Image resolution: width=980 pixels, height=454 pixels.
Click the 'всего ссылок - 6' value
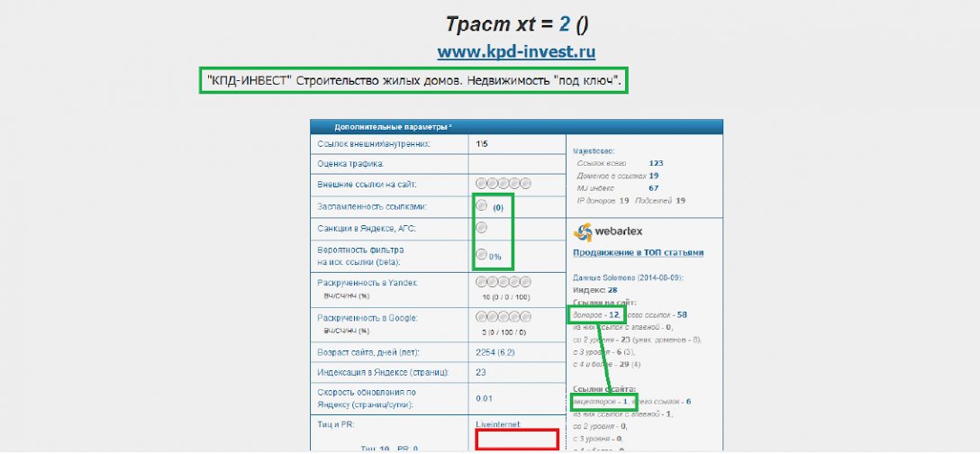point(661,402)
